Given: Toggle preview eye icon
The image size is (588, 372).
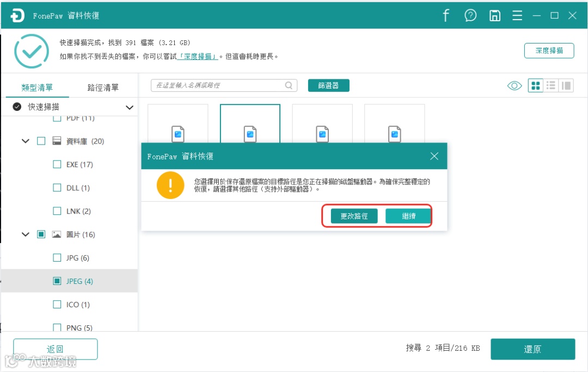Looking at the screenshot, I should 514,86.
